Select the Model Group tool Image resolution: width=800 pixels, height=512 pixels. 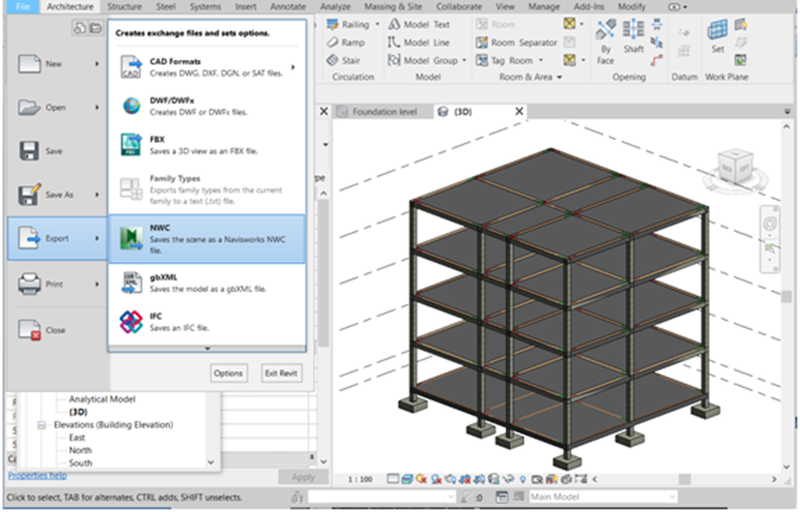point(423,60)
